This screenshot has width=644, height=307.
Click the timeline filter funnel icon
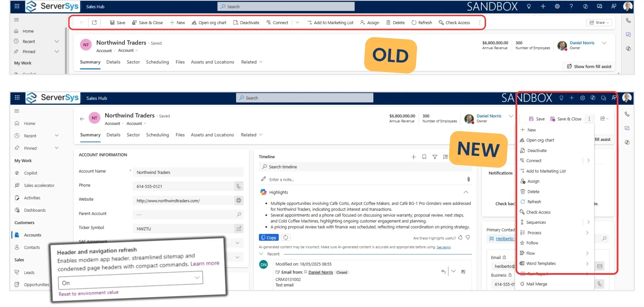pyautogui.click(x=435, y=157)
